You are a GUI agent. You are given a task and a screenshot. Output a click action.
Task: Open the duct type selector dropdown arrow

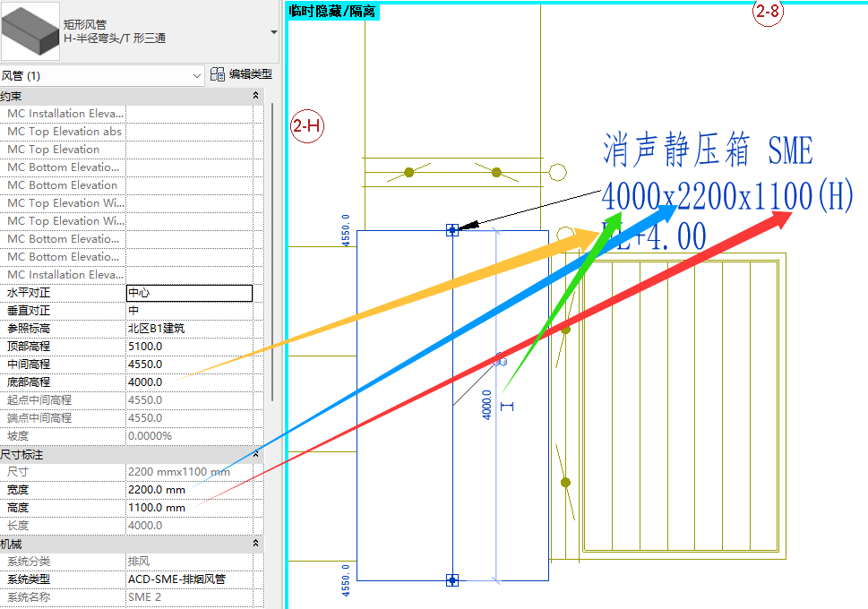(273, 31)
